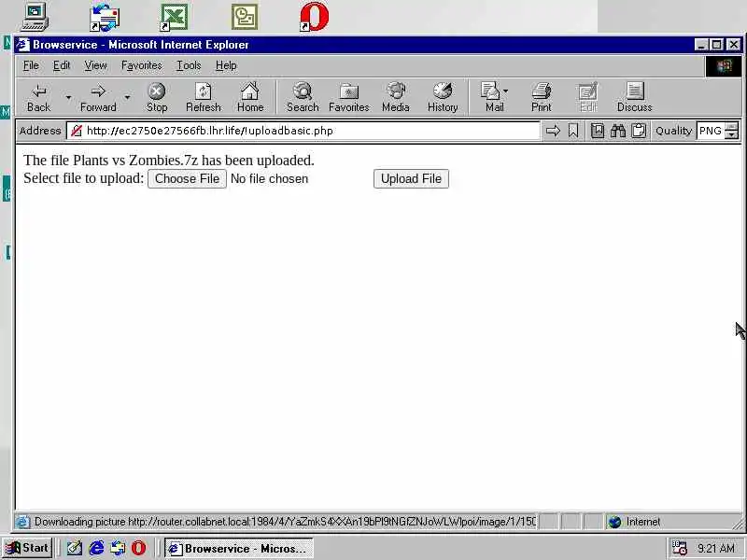
Task: Click the book with bookmark icon
Action: tap(598, 131)
